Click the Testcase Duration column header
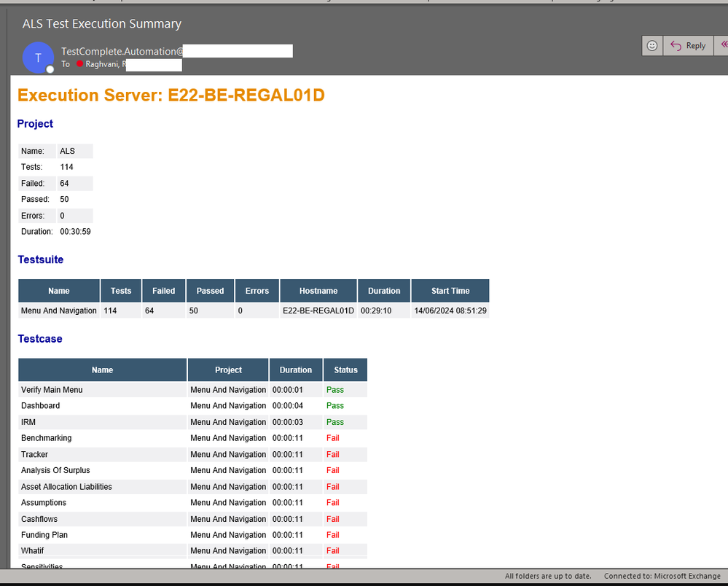Viewport: 728px width, 586px height. [296, 370]
